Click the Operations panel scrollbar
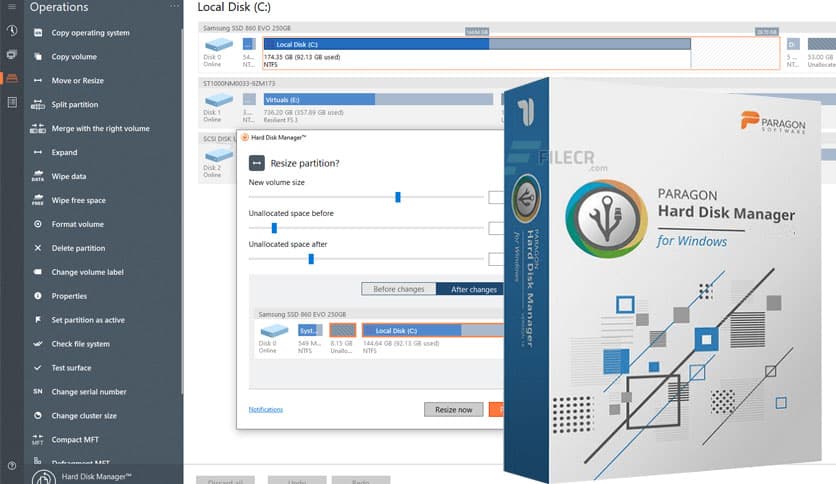836x484 pixels. pos(181,213)
